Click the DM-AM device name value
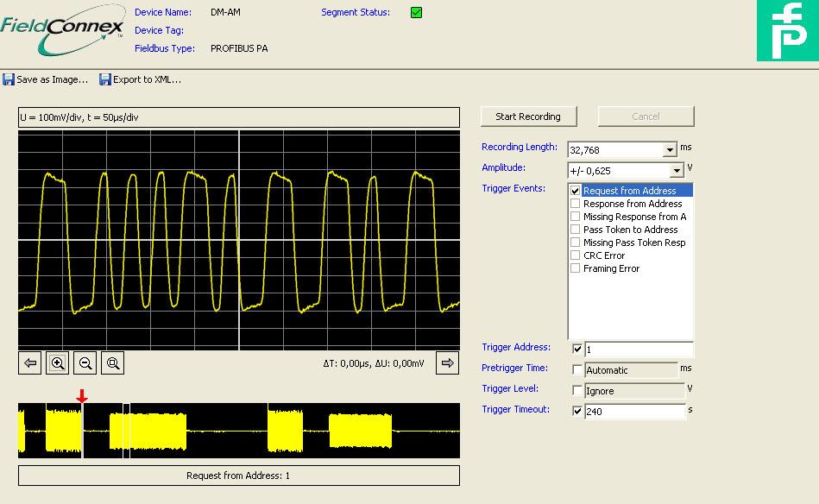This screenshot has width=819, height=504. (225, 12)
